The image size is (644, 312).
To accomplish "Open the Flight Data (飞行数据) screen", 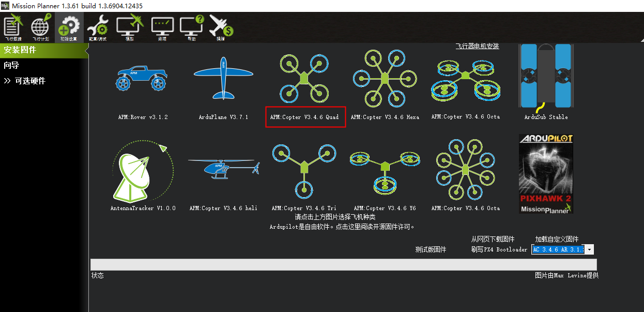I will click(13, 28).
